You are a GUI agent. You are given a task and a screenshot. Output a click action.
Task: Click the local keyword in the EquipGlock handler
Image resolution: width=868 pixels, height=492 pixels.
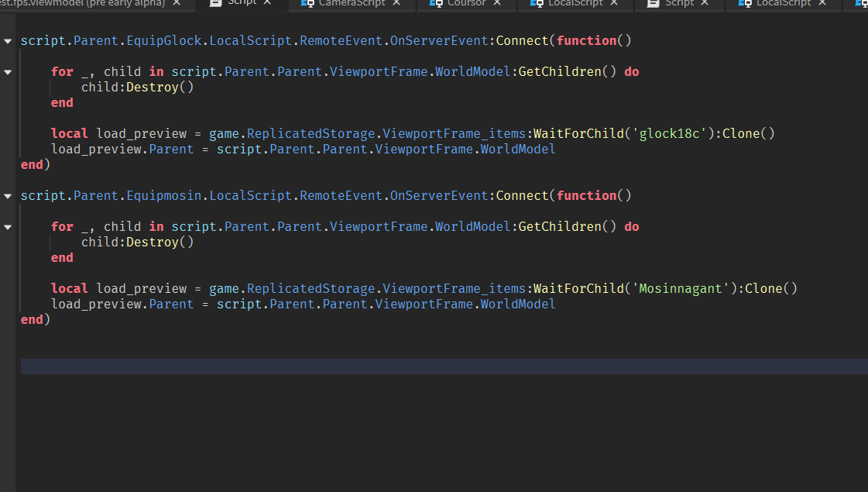coord(69,134)
